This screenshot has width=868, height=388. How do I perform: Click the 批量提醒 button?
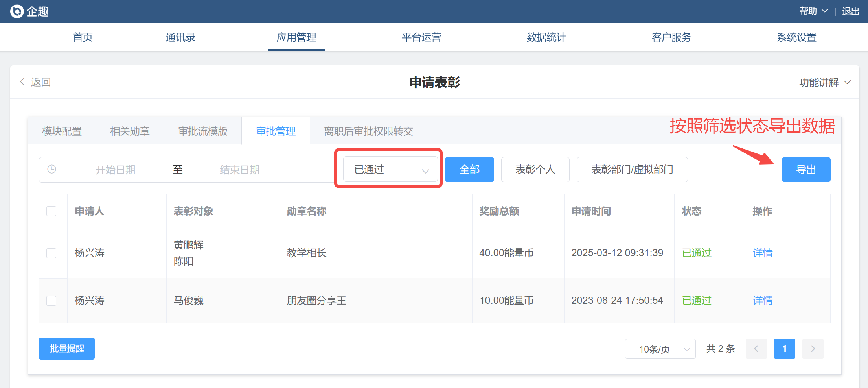(x=67, y=349)
